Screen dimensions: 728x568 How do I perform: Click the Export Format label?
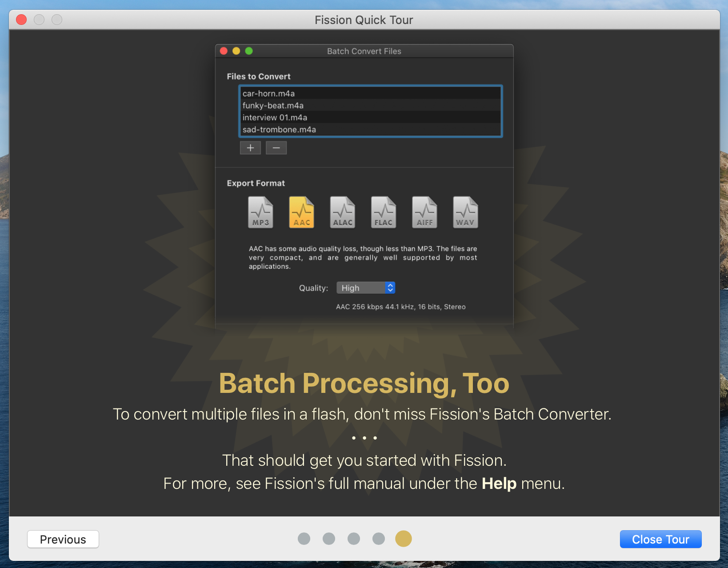[x=256, y=183]
